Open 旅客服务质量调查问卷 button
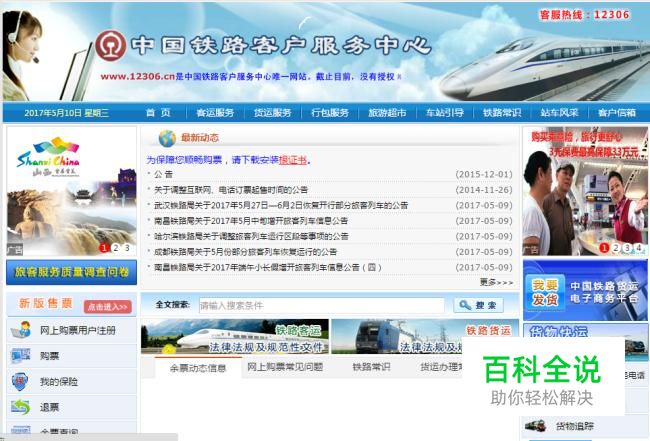The image size is (650, 441). click(x=71, y=272)
